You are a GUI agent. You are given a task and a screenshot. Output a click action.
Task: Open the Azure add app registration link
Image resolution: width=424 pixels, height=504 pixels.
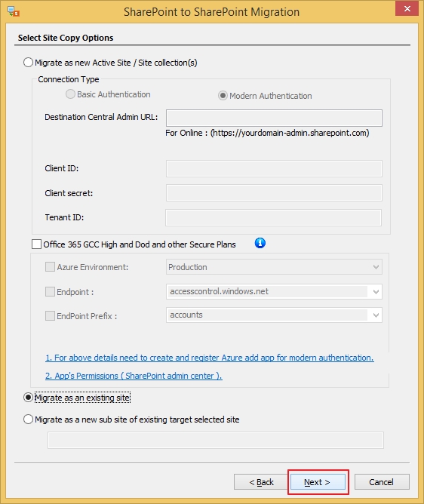pos(210,358)
